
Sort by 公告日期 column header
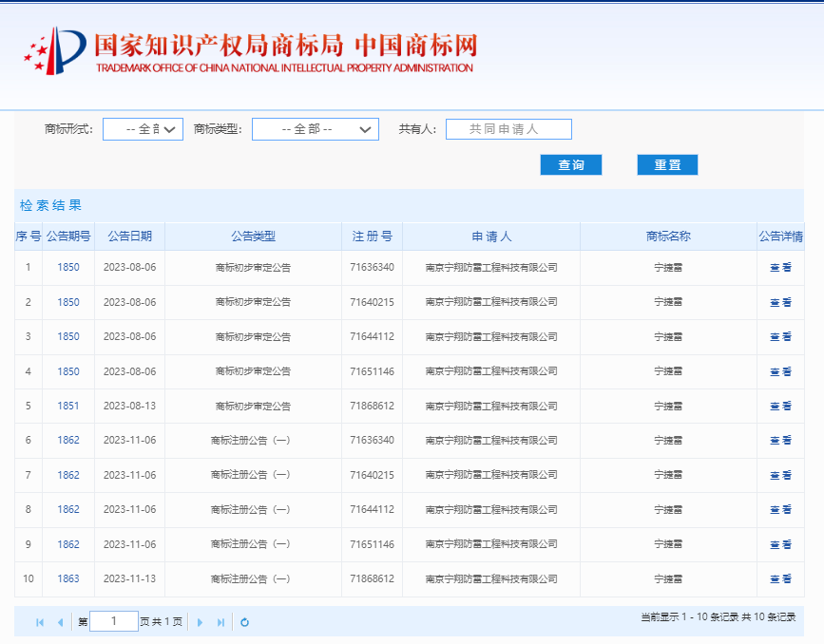130,237
